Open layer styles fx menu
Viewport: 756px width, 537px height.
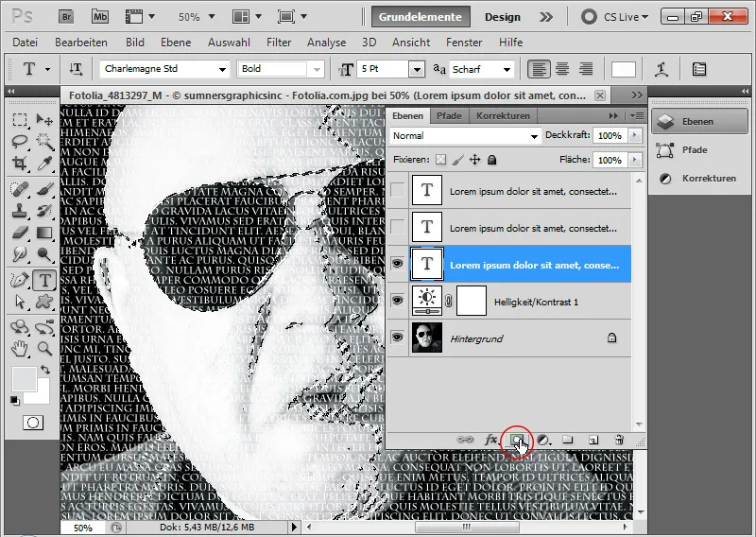click(x=490, y=440)
